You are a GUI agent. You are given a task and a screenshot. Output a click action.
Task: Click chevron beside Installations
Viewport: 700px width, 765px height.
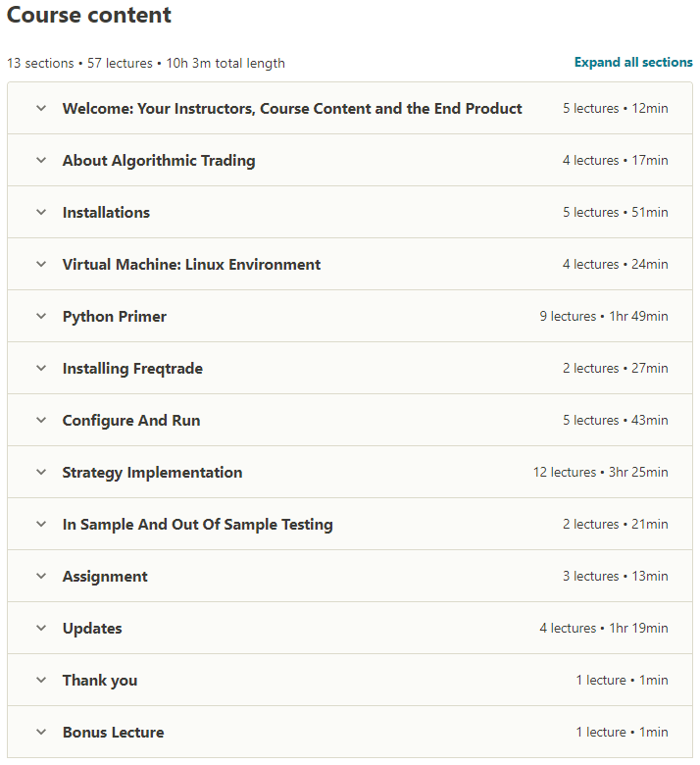(x=41, y=213)
